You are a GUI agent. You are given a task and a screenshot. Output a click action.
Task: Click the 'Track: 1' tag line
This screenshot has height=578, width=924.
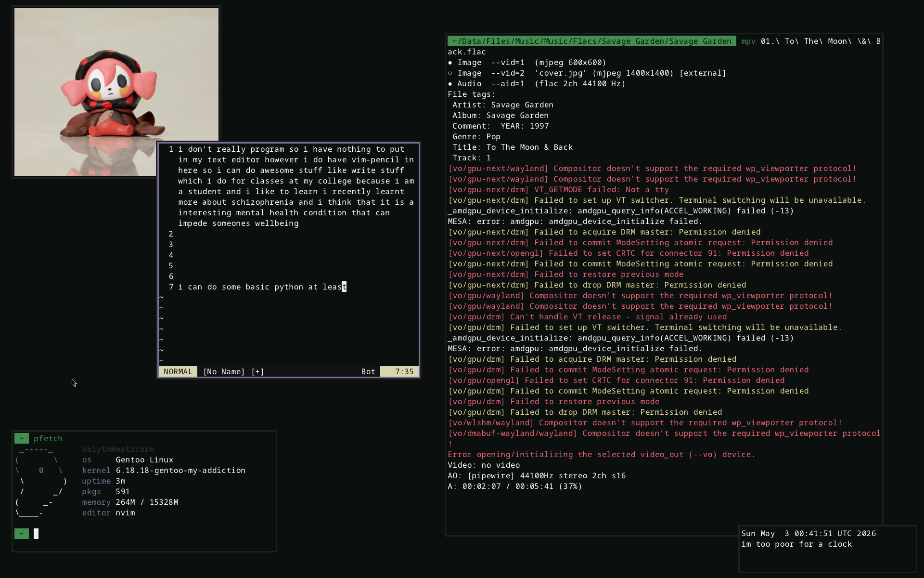click(472, 158)
